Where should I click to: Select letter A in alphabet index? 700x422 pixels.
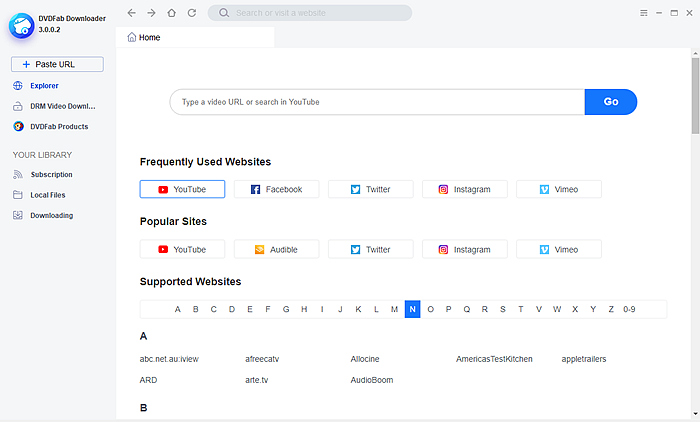[x=178, y=309]
